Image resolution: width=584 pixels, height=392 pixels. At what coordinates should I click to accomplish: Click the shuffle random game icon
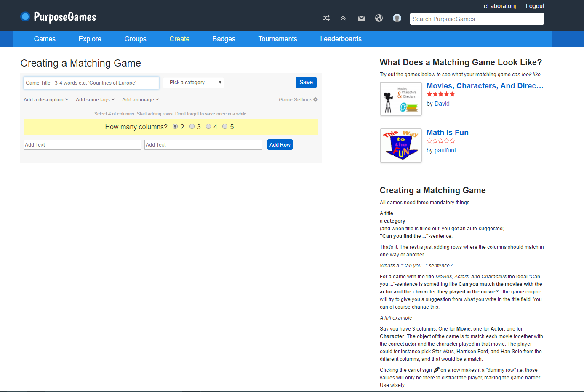326,18
